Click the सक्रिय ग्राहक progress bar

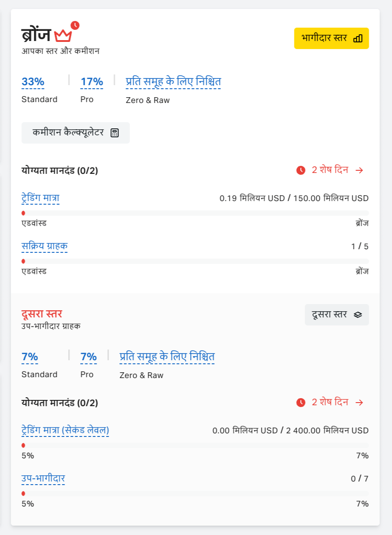195,261
